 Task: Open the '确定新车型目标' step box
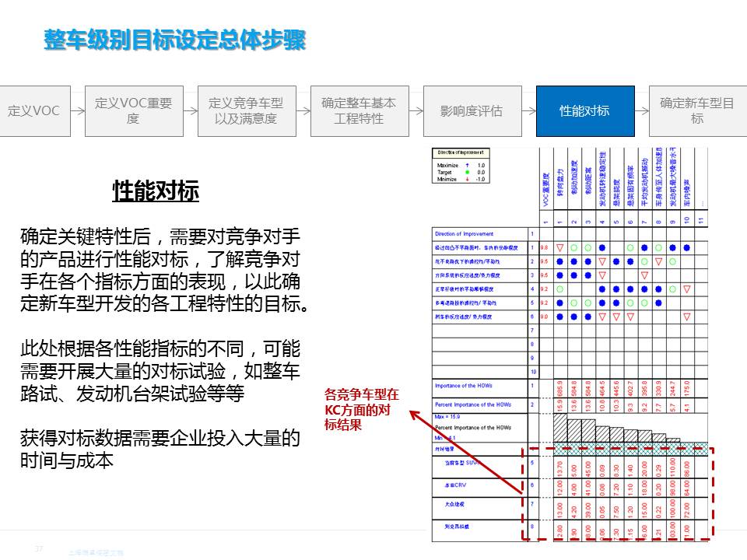point(698,111)
